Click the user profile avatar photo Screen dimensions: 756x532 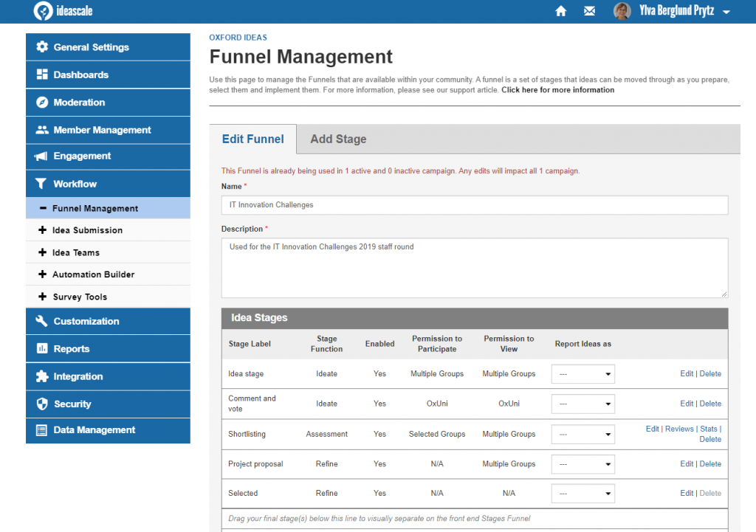pyautogui.click(x=622, y=11)
